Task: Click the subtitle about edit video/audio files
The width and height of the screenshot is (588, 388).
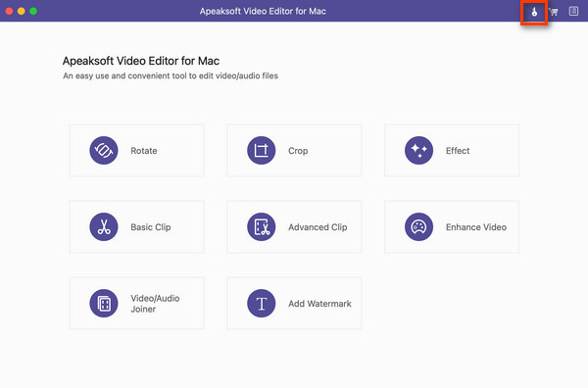Action: pyautogui.click(x=171, y=75)
